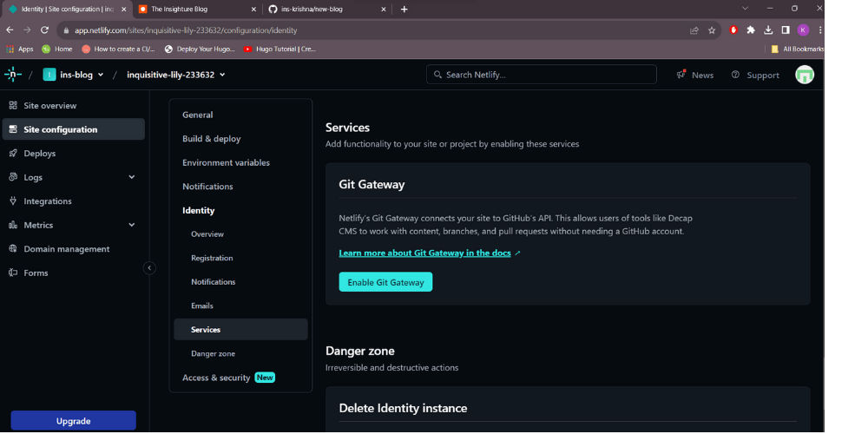Click the share page icon in address bar

pyautogui.click(x=694, y=30)
